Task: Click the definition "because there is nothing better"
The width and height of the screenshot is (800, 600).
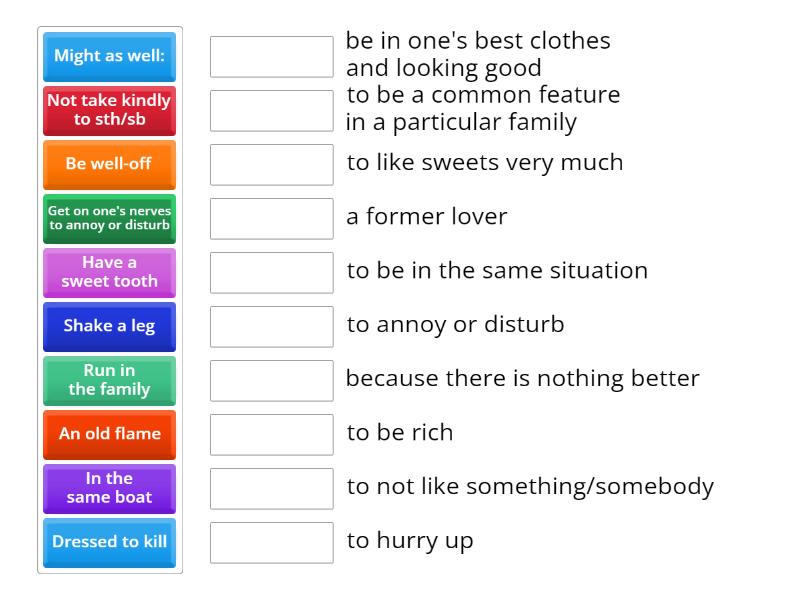Action: tap(523, 378)
